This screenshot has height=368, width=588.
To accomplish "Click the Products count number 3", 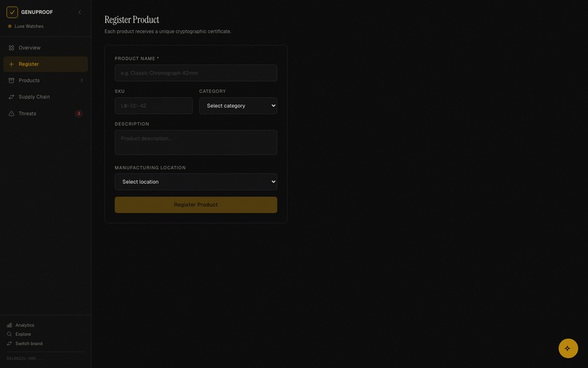I will 82,80.
